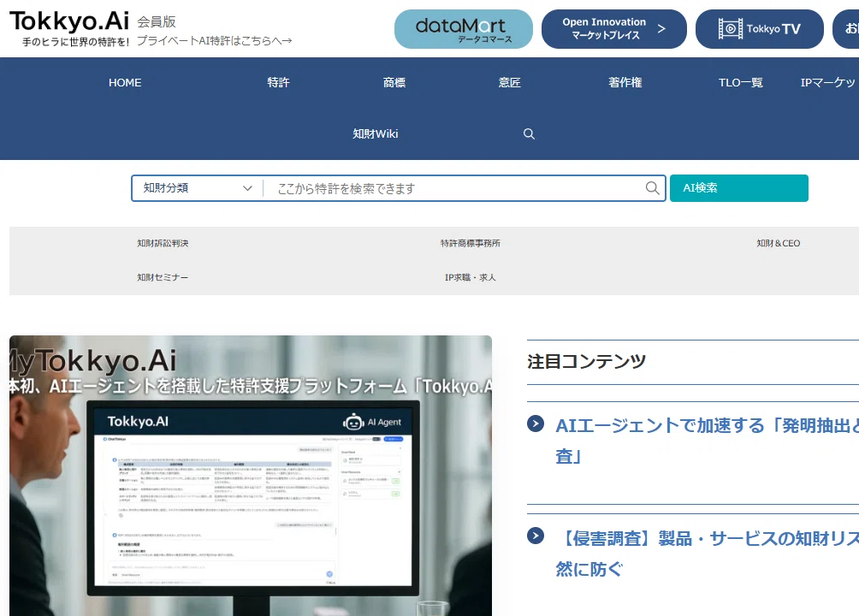The width and height of the screenshot is (859, 616).
Task: Open the Tokkyo TV button
Action: tap(759, 29)
